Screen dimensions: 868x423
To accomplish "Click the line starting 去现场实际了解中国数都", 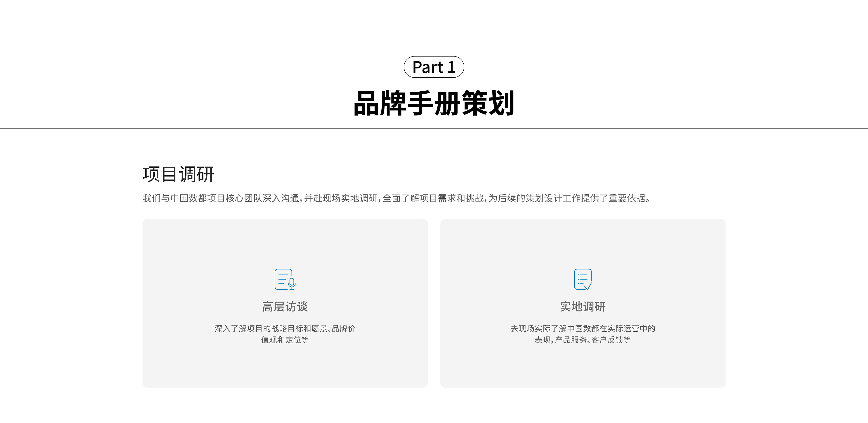I will [x=583, y=328].
